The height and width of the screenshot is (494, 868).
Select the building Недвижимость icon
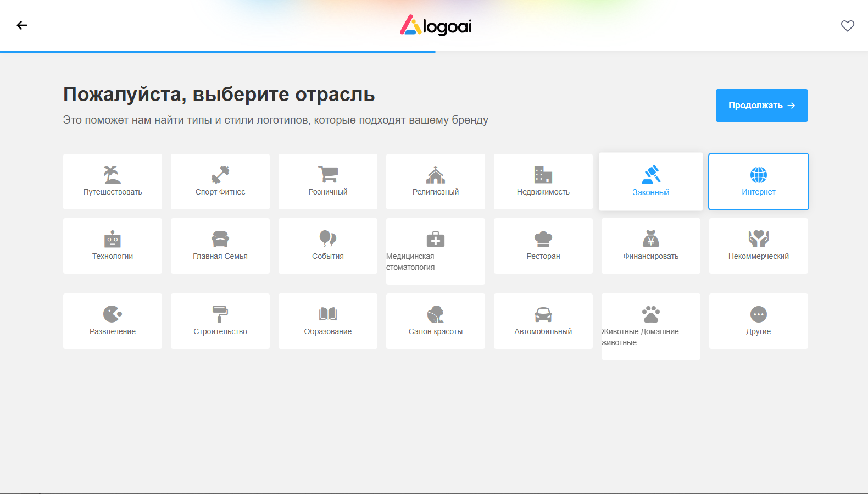tap(543, 175)
